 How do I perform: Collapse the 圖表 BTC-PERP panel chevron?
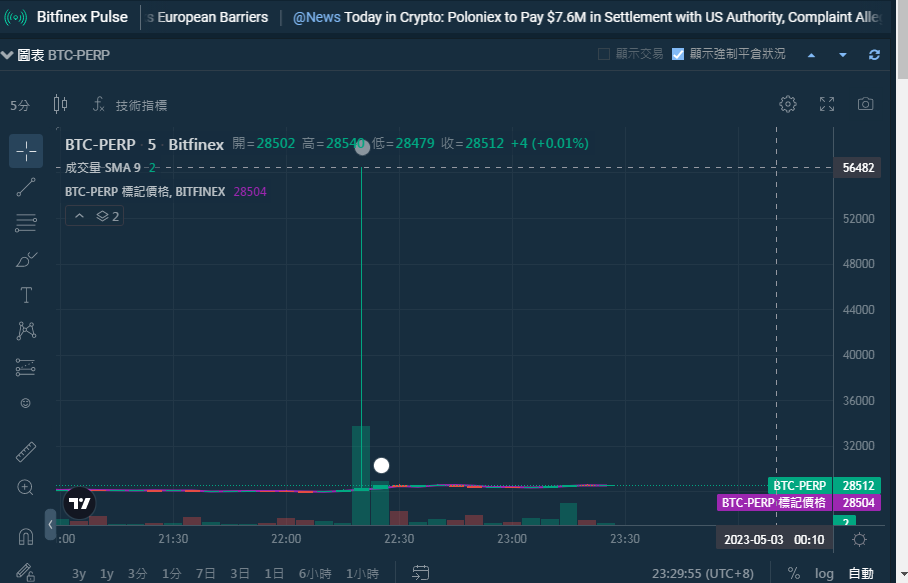point(7,55)
